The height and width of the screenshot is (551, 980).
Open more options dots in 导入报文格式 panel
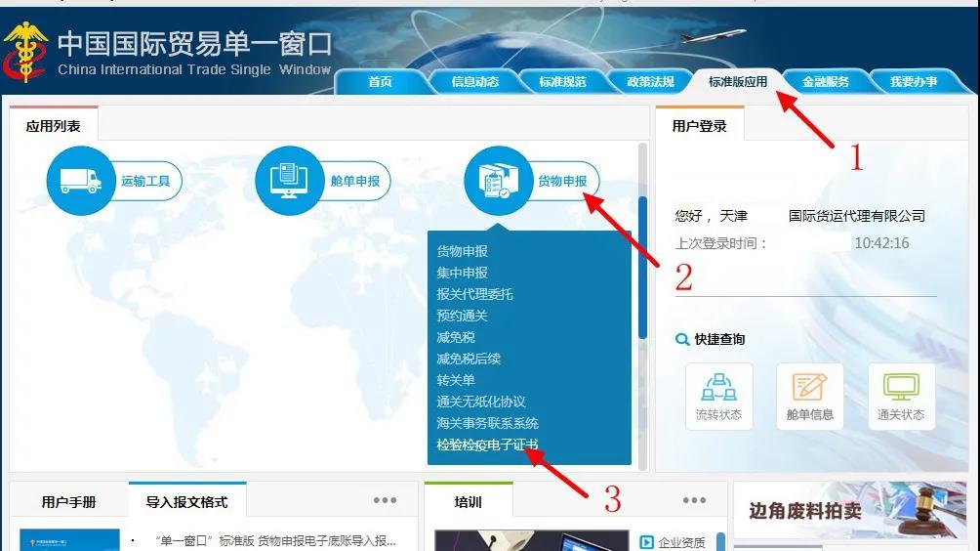tap(385, 500)
